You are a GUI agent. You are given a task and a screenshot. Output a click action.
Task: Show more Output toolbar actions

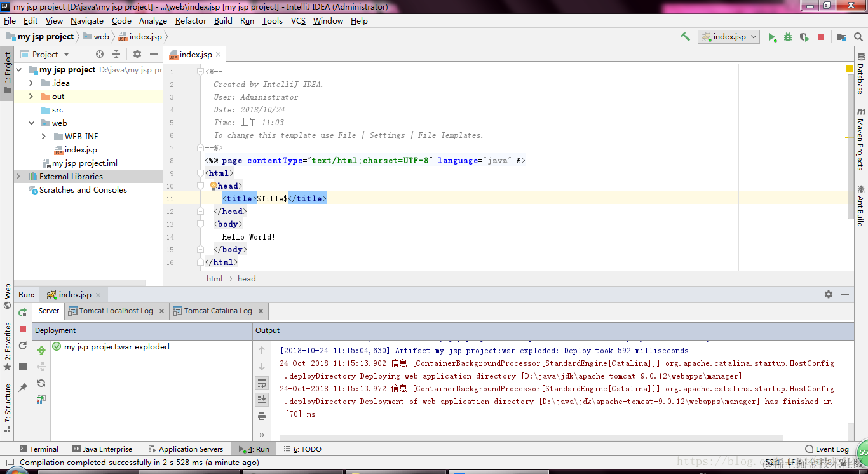click(262, 435)
